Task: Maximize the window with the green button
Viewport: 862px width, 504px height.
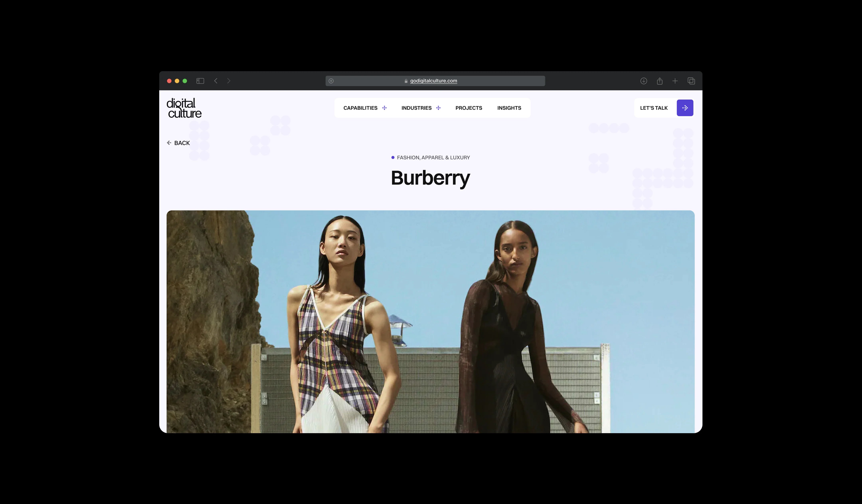Action: tap(185, 81)
